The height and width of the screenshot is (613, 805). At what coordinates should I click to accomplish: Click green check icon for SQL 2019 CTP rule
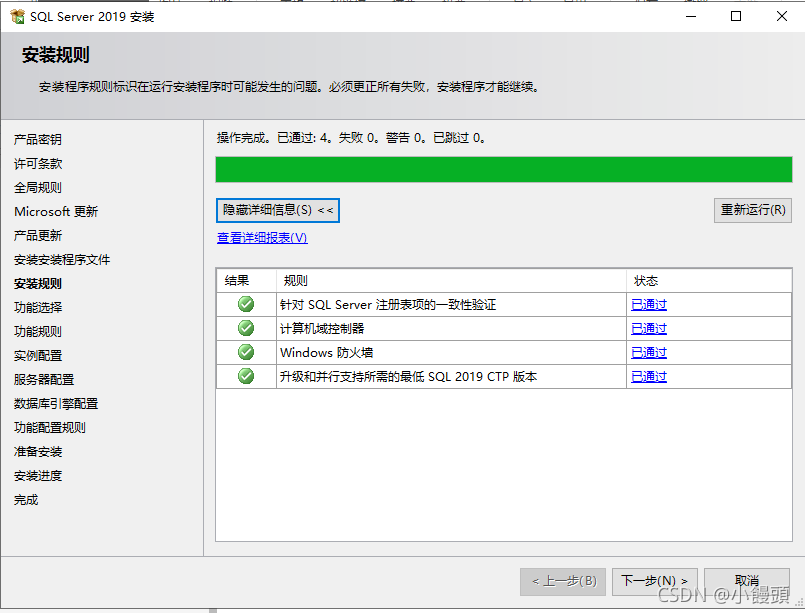pyautogui.click(x=246, y=376)
